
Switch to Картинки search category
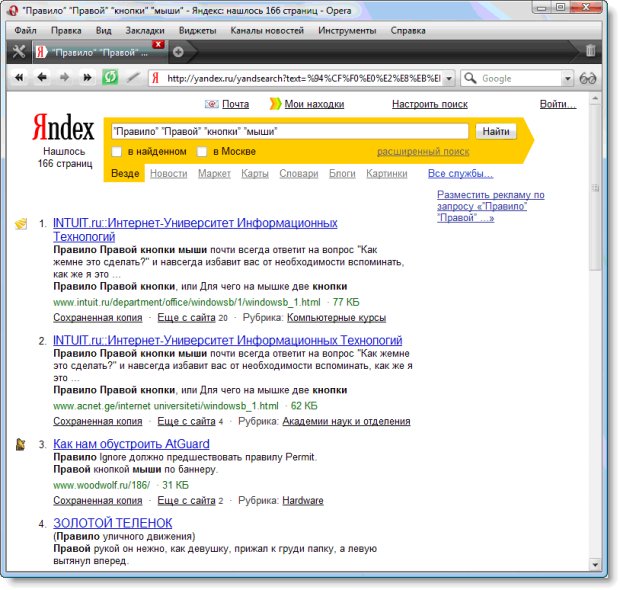click(x=387, y=174)
